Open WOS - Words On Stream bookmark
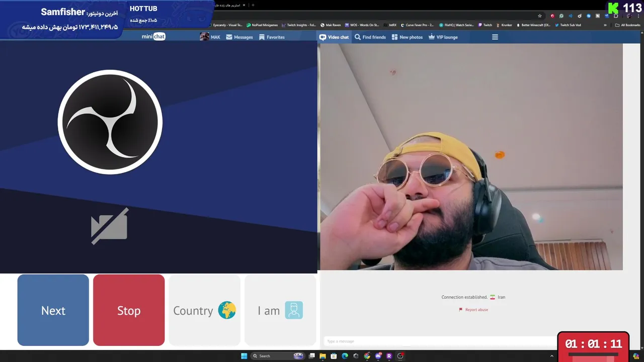The width and height of the screenshot is (644, 362). (x=362, y=25)
